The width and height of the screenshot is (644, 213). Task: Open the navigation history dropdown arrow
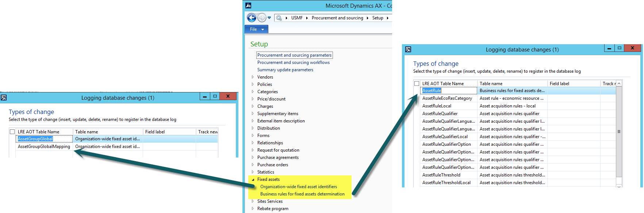tap(269, 18)
